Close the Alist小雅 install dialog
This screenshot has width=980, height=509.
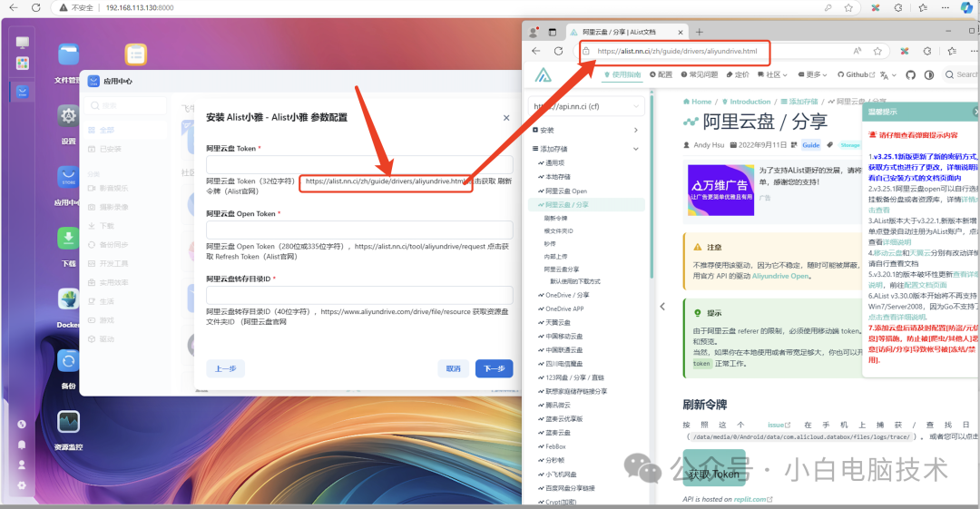point(506,118)
